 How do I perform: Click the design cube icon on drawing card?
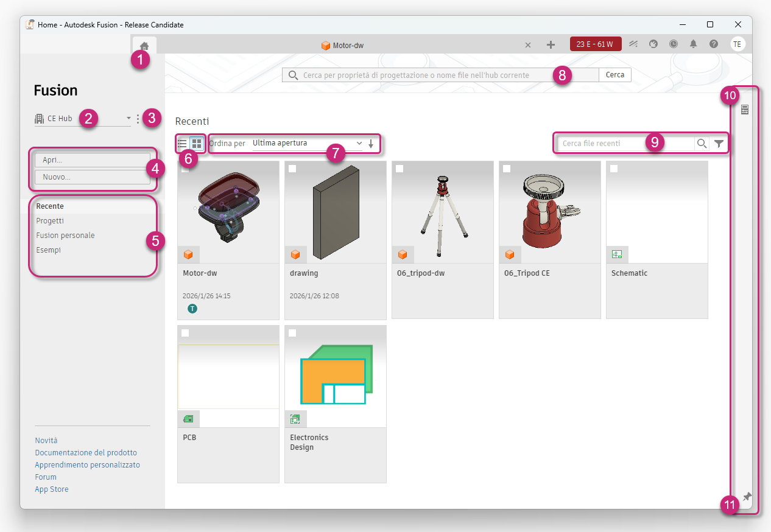click(295, 254)
